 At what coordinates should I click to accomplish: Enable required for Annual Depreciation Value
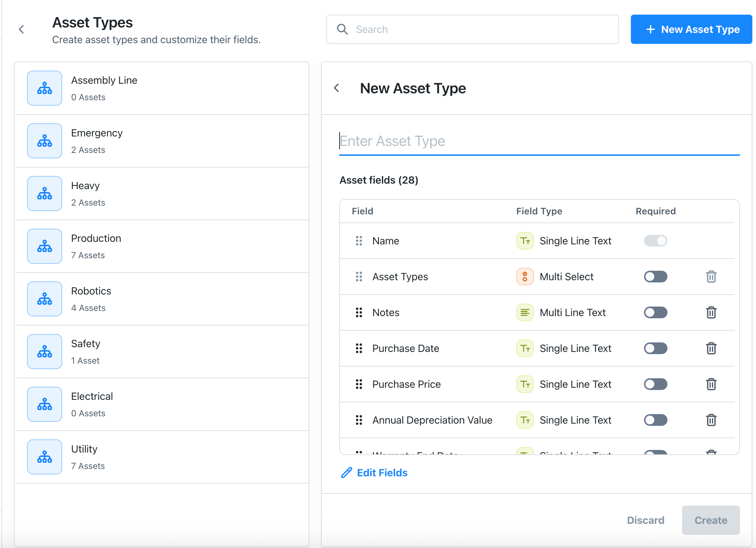655,420
